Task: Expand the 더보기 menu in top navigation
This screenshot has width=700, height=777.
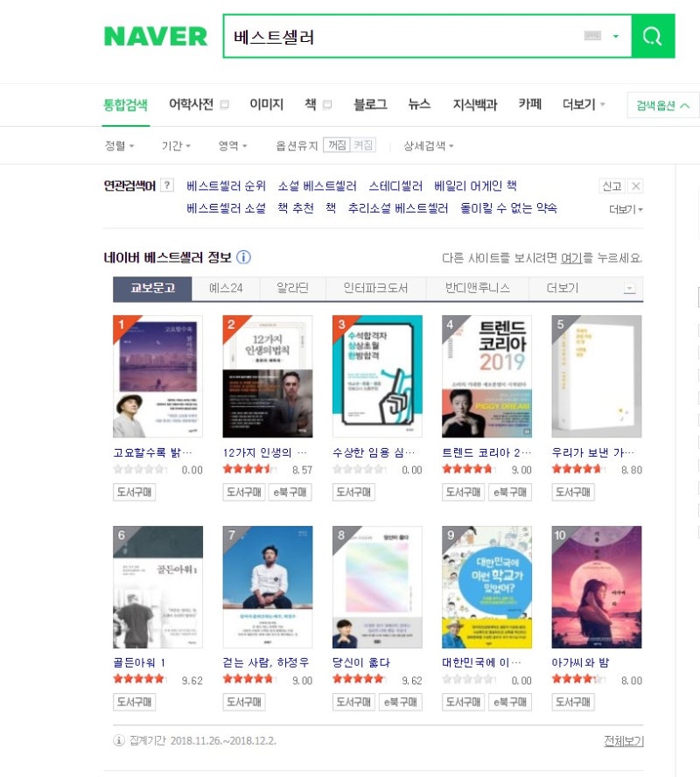Action: pyautogui.click(x=583, y=104)
